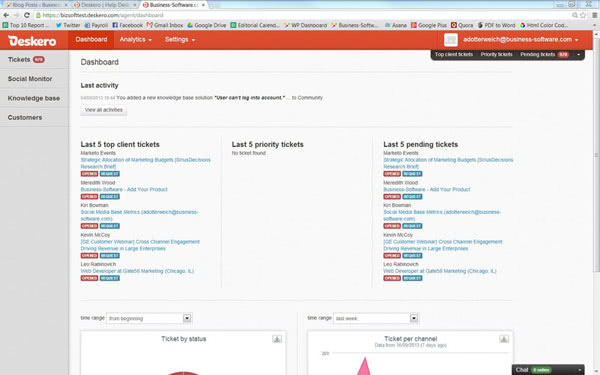Download the Ticket by status chart

click(x=277, y=339)
